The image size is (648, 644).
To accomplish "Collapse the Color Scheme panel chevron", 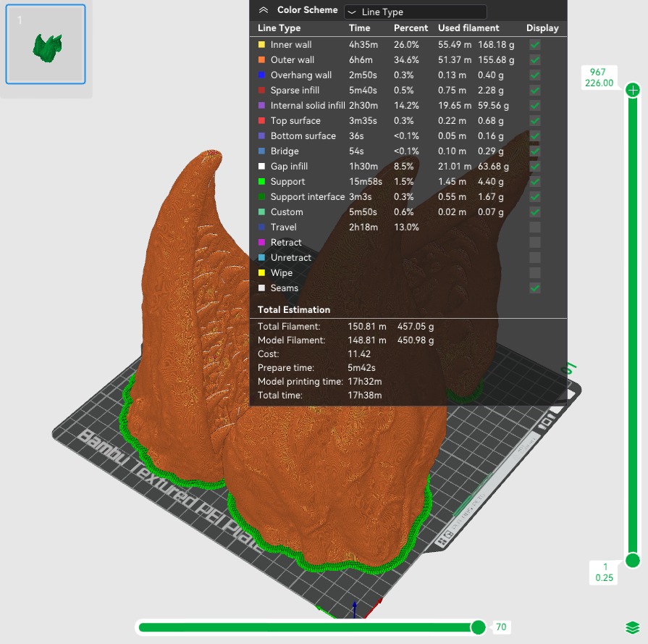I will [264, 10].
